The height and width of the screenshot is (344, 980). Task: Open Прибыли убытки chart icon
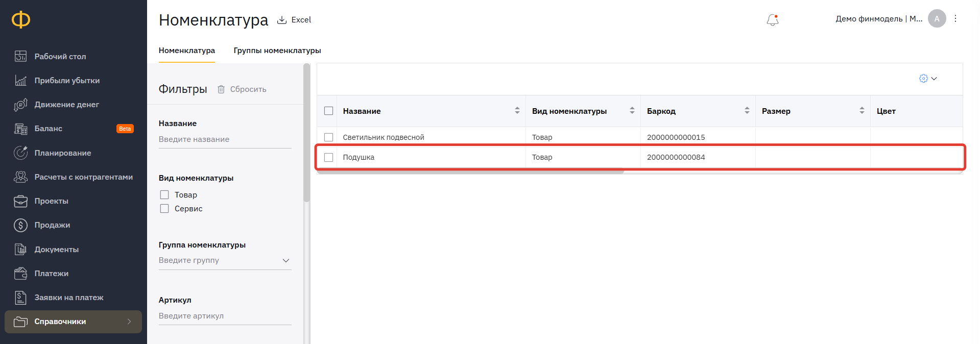point(20,80)
